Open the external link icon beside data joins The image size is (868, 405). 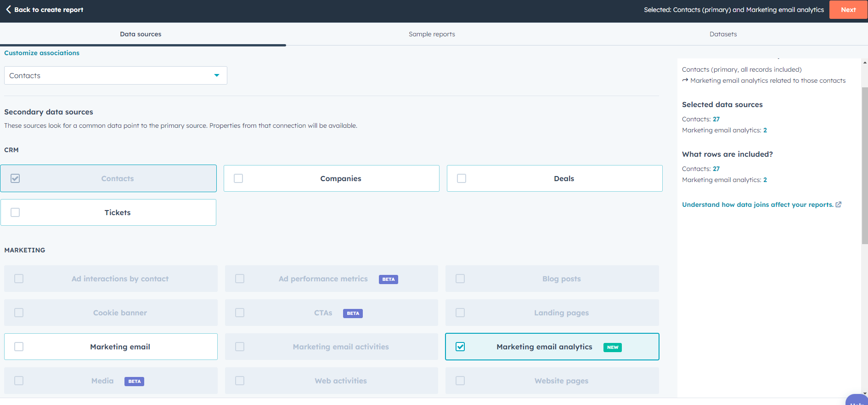click(x=838, y=205)
